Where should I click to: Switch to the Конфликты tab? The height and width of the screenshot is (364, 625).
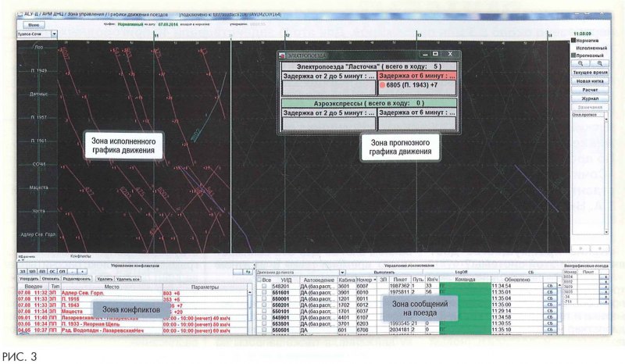[82, 256]
